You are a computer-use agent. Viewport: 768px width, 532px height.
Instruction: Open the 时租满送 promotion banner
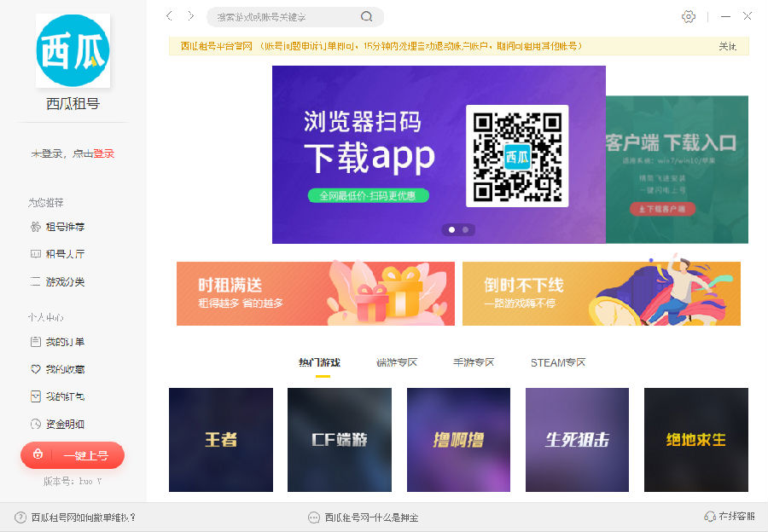[x=316, y=293]
